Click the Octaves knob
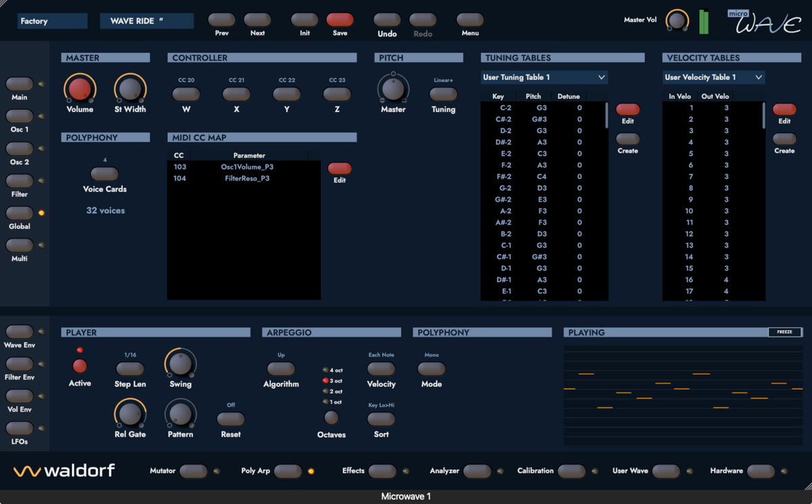This screenshot has height=504, width=812. [x=331, y=417]
